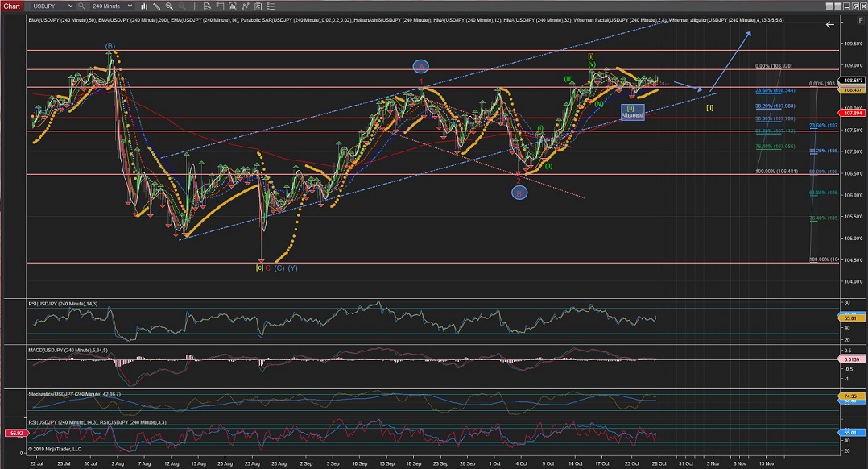Click the instrument search magnifier icon
This screenshot has width=868, height=469.
click(x=81, y=6)
